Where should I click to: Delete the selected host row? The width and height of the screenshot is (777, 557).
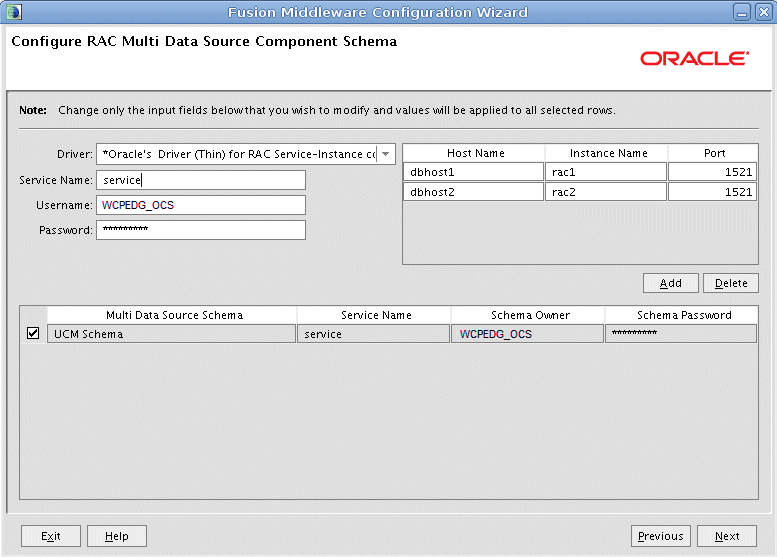[731, 283]
